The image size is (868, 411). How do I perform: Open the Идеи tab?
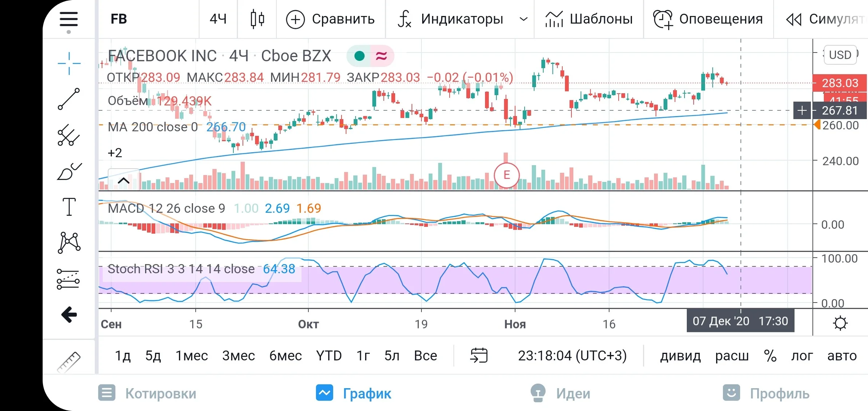tap(560, 393)
